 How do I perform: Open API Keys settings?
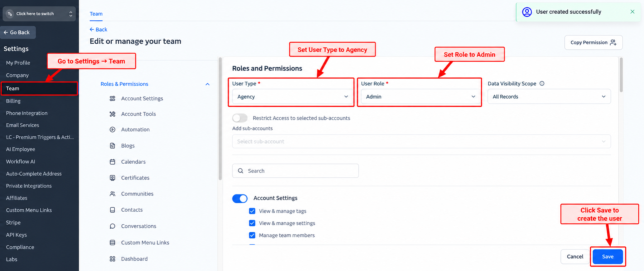coord(16,235)
